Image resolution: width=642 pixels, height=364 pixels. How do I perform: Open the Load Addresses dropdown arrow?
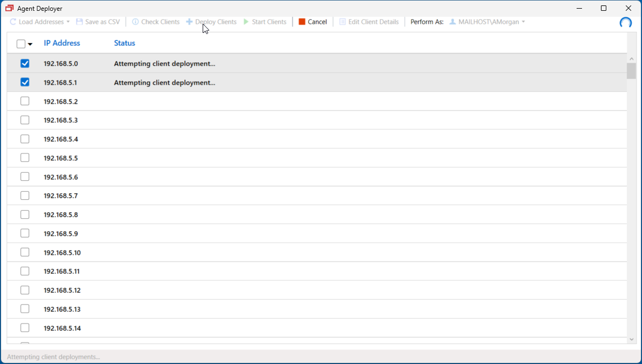(68, 22)
